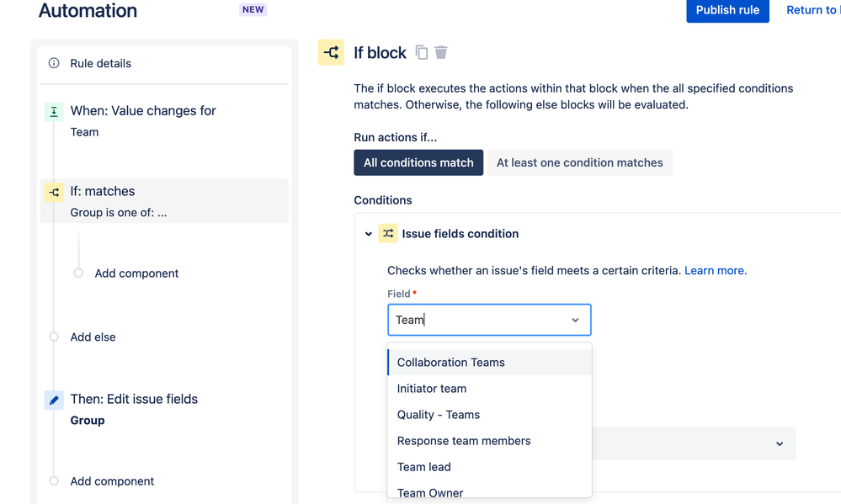Click the If matches branch icon in sidebar
This screenshot has width=841, height=504.
(54, 192)
